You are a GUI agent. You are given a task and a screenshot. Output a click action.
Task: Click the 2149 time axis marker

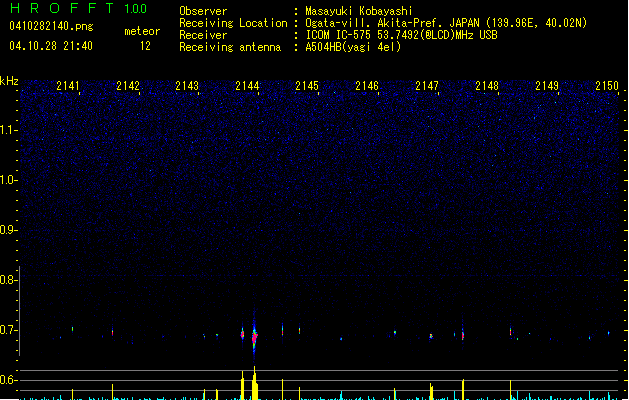coord(547,85)
